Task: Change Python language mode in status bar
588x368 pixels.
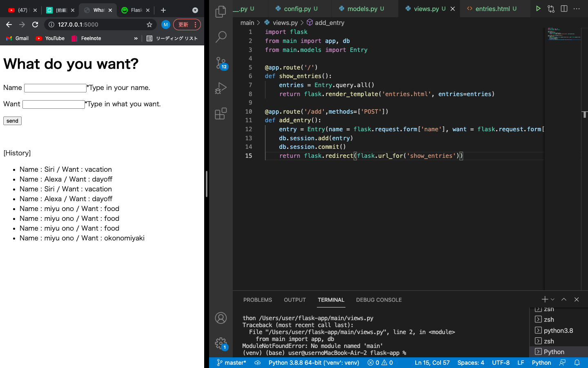Action: (x=541, y=363)
